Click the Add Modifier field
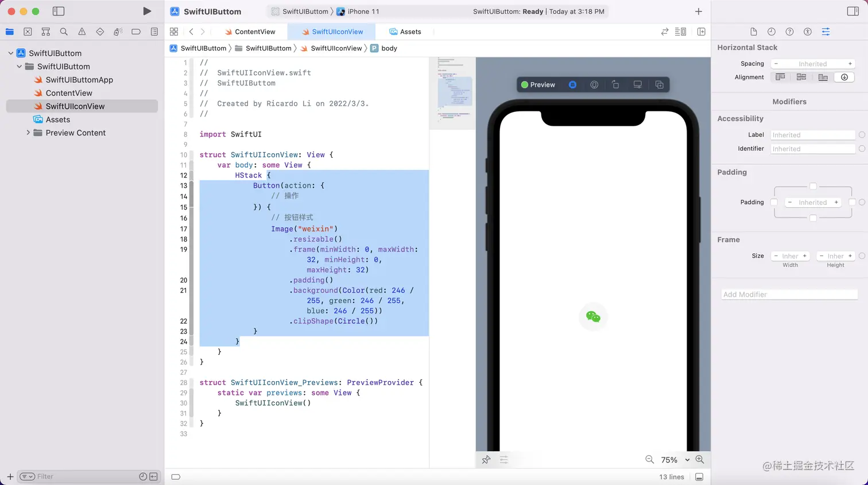The width and height of the screenshot is (868, 485). (x=789, y=294)
